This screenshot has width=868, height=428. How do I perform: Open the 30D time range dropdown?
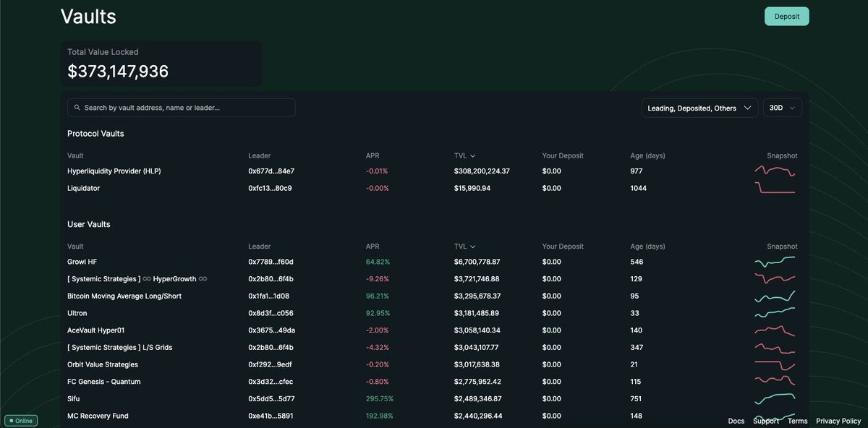pos(782,108)
